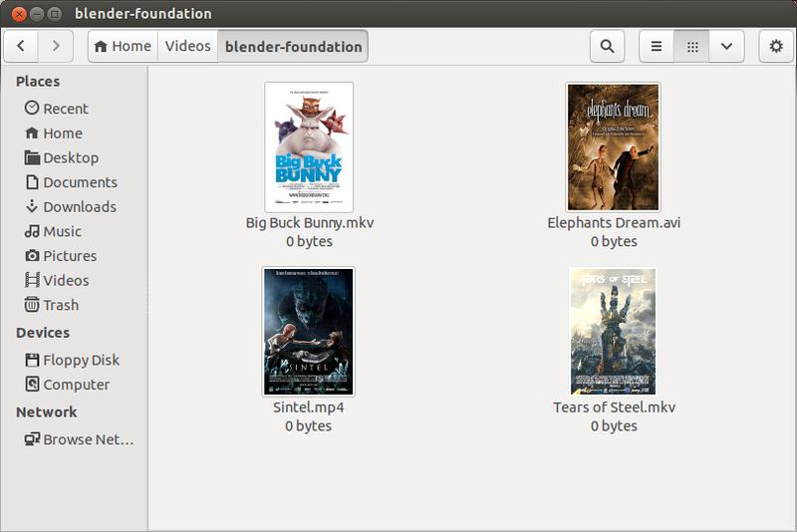Open the view options dropdown arrow
Image resolution: width=797 pixels, height=532 pixels.
727,46
